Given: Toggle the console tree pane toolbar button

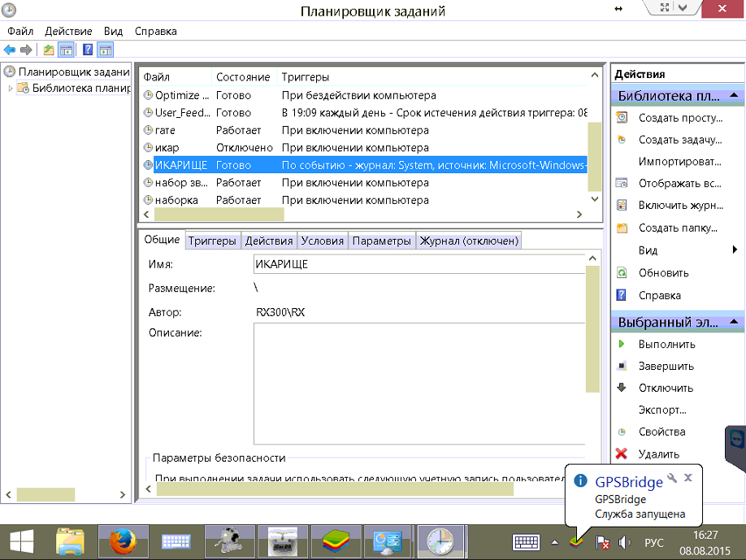Looking at the screenshot, I should click(x=67, y=50).
